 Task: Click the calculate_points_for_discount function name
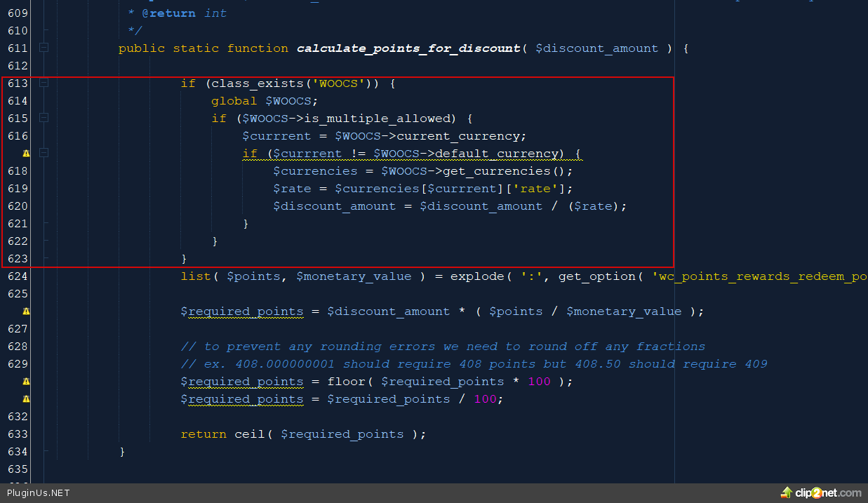click(x=408, y=48)
